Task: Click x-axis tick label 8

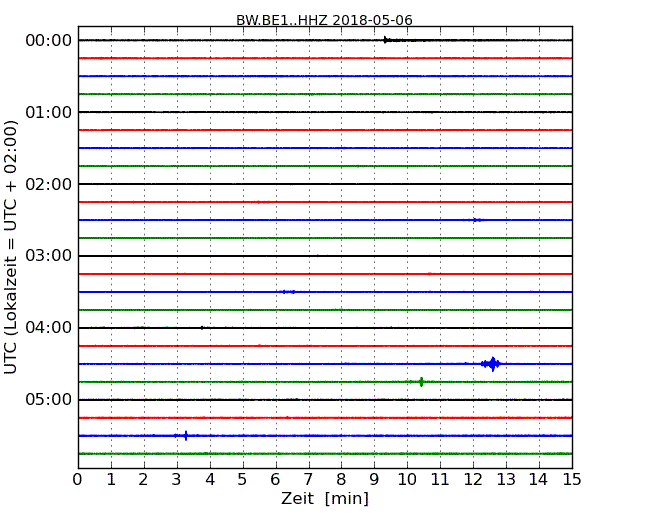Action: tap(341, 480)
